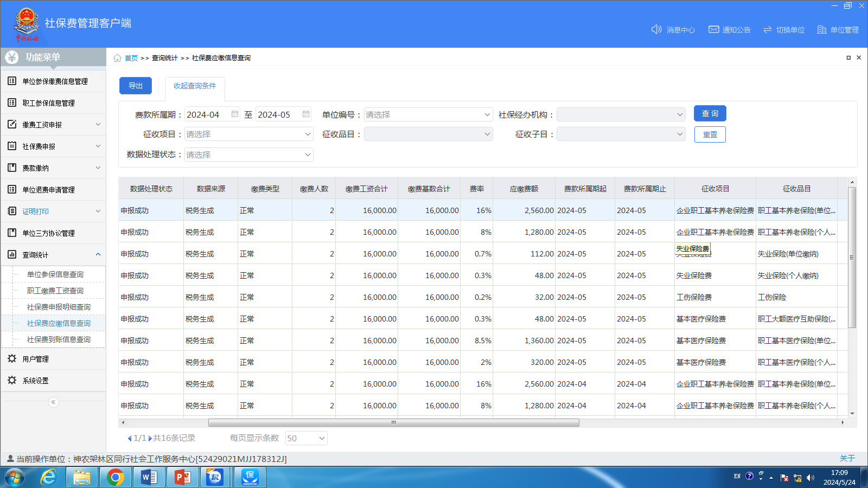Open the 消息中心 speaker icon

656,29
